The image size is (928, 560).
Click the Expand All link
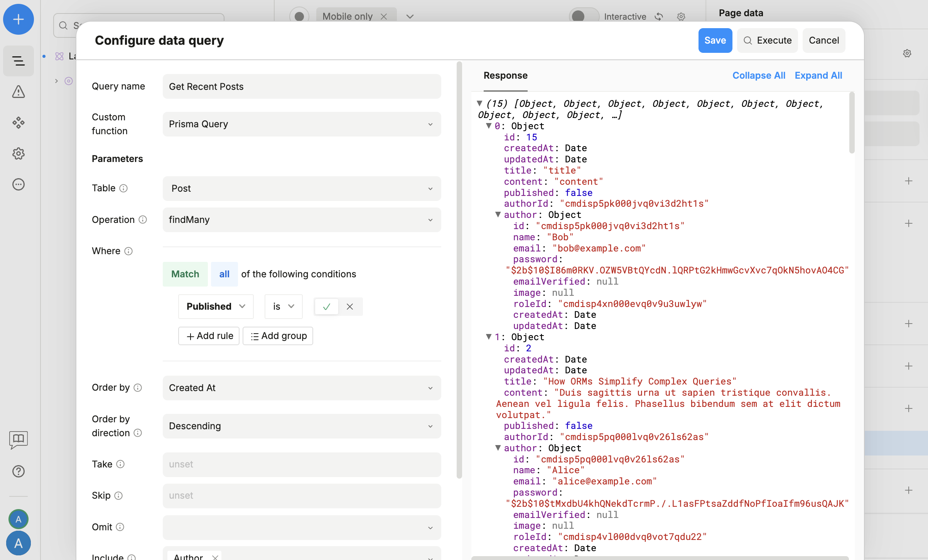pos(818,76)
